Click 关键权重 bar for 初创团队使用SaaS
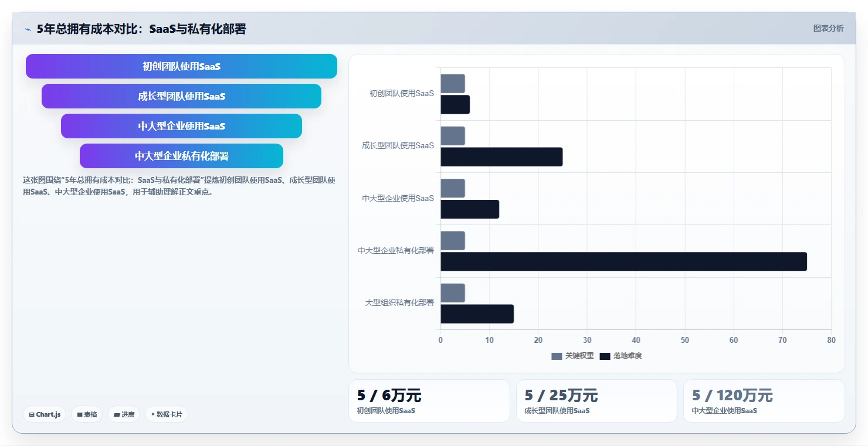Screen dimensions: 868x446 click(453, 83)
